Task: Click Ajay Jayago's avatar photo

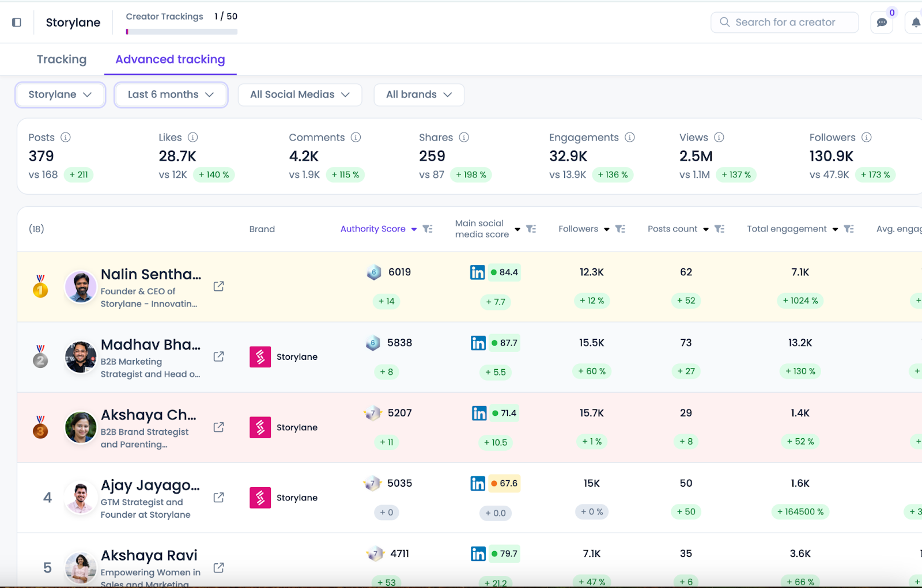Action: pyautogui.click(x=81, y=498)
